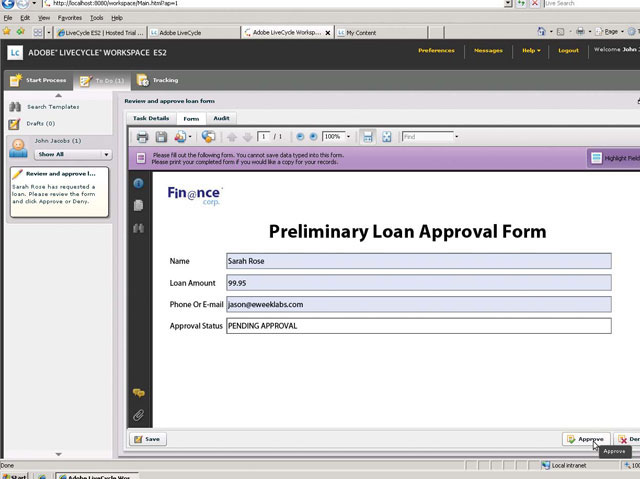This screenshot has width=640, height=479.
Task: Open the comments icon in PDF sidebar
Action: pos(139,393)
